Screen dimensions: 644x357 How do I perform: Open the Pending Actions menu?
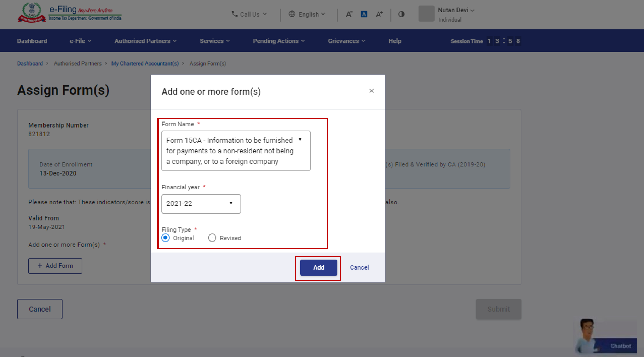click(x=278, y=41)
